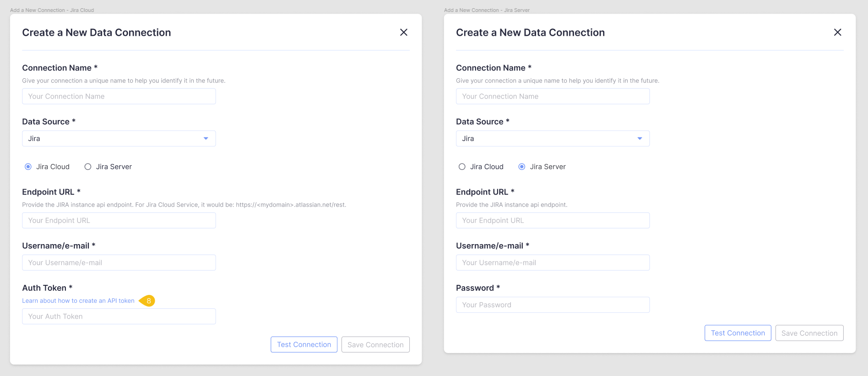The image size is (868, 376).
Task: Click Endpoint URL field in right dialog
Action: [x=553, y=220]
